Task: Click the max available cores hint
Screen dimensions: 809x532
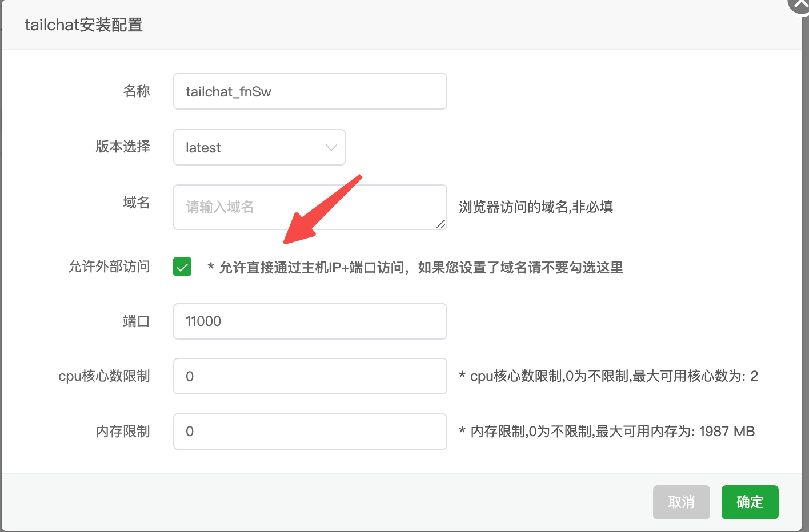Action: [608, 376]
